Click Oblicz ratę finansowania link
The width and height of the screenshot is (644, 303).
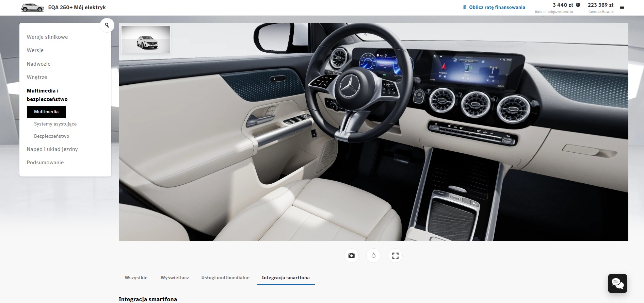point(497,7)
